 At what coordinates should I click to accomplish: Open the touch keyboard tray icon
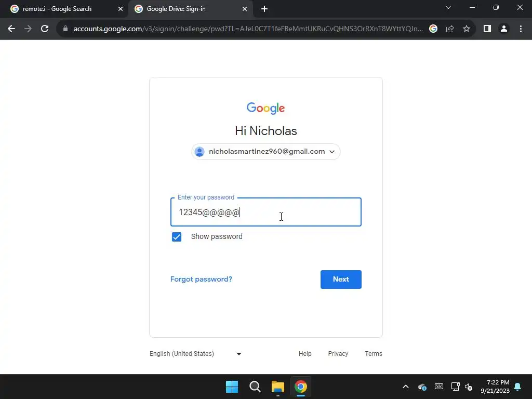click(x=439, y=387)
